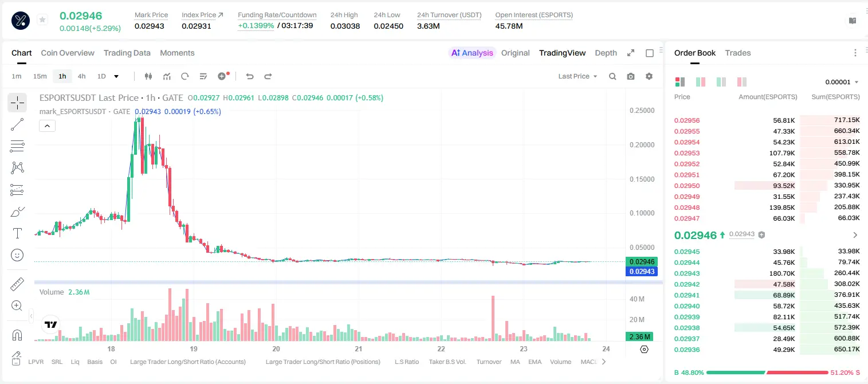Open the candlestick chart type menu

pos(148,76)
